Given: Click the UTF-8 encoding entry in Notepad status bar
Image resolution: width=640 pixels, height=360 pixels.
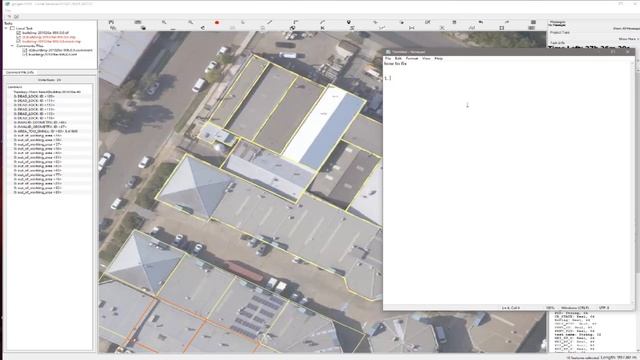Looking at the screenshot, I should (604, 307).
